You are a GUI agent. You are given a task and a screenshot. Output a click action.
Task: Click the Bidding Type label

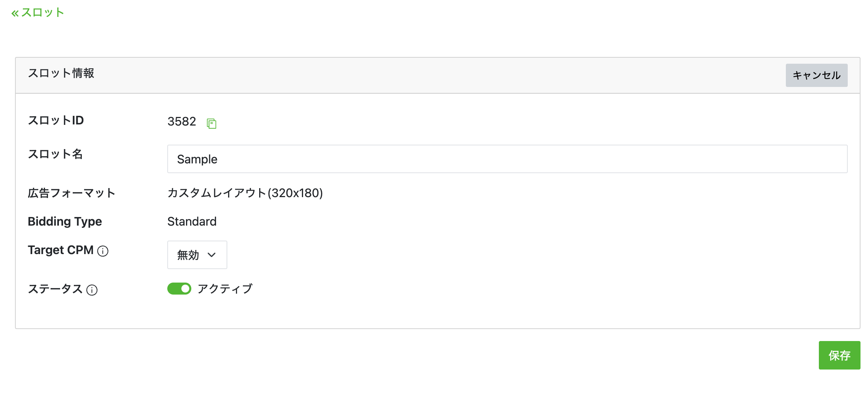(x=65, y=221)
